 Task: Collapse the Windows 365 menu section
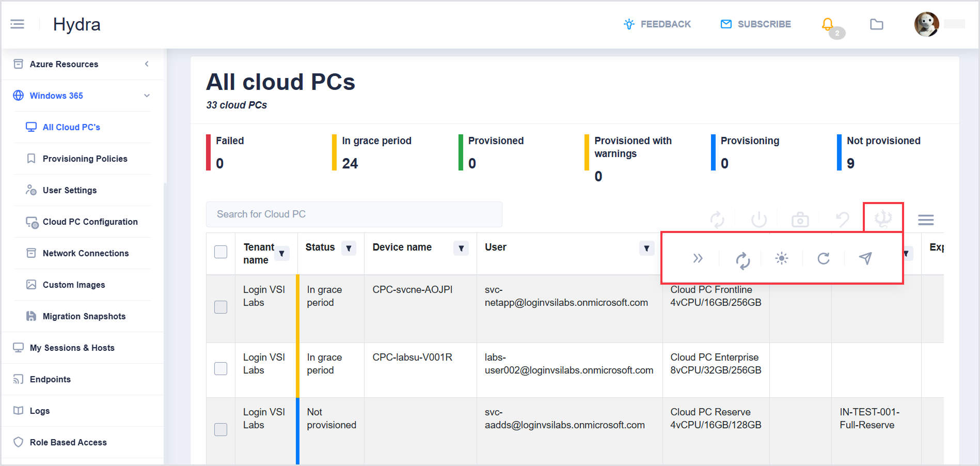(147, 96)
